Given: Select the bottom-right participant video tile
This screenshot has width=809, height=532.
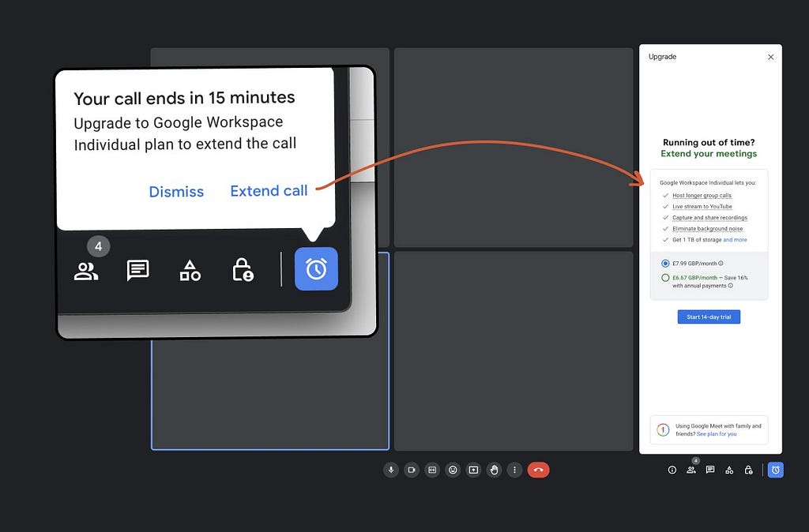Looking at the screenshot, I should click(x=514, y=351).
